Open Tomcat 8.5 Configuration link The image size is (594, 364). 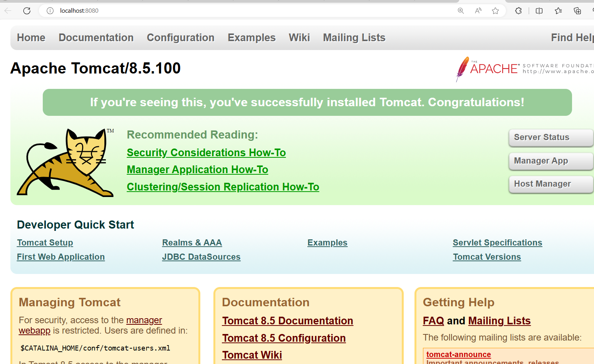pos(284,338)
